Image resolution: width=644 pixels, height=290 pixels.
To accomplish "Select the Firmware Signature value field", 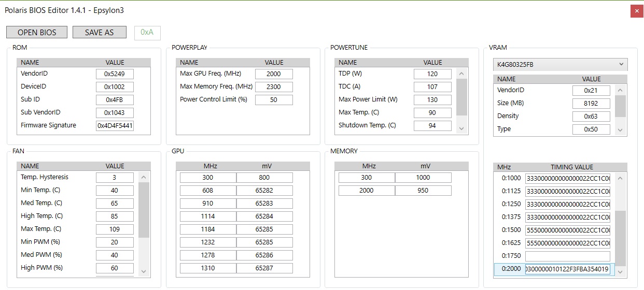I will [115, 126].
